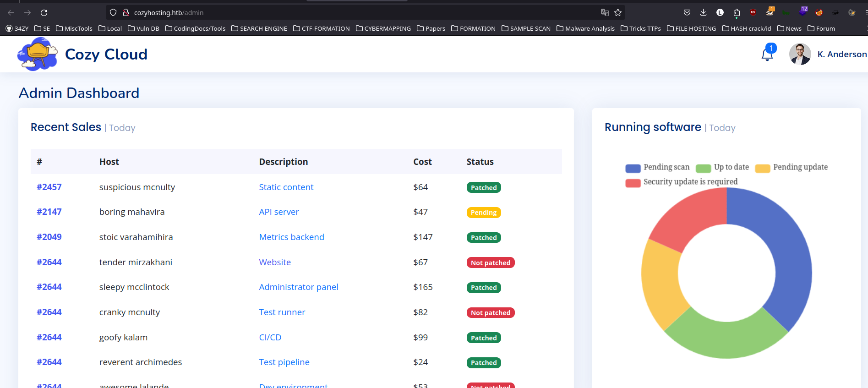Open the MiscTools bookmark folder

pos(74,28)
